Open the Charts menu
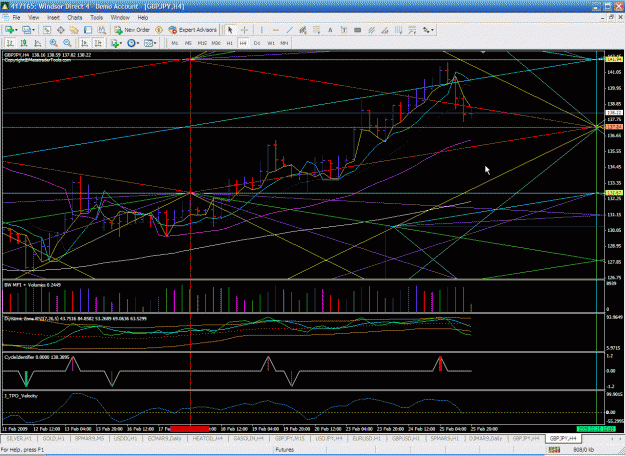 point(75,18)
